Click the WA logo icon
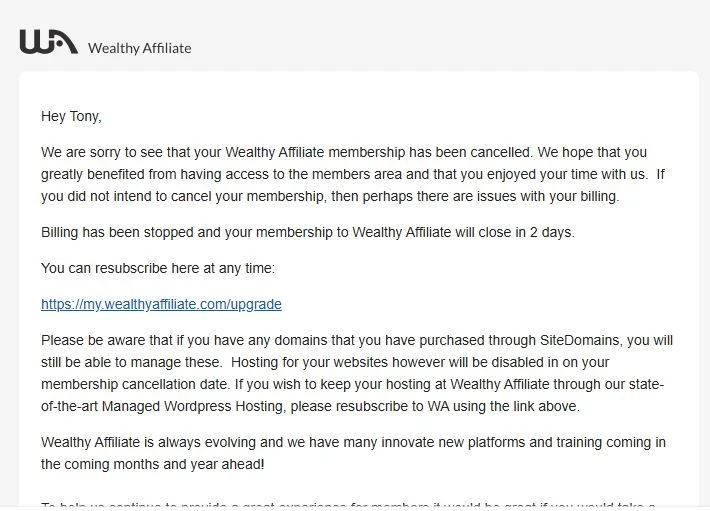 click(48, 42)
